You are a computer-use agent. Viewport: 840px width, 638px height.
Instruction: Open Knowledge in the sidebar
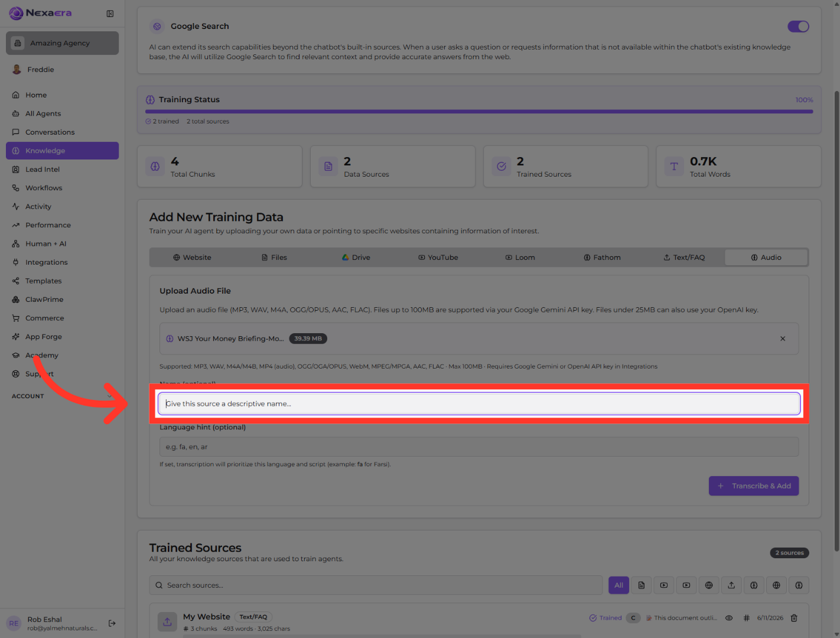pyautogui.click(x=62, y=151)
